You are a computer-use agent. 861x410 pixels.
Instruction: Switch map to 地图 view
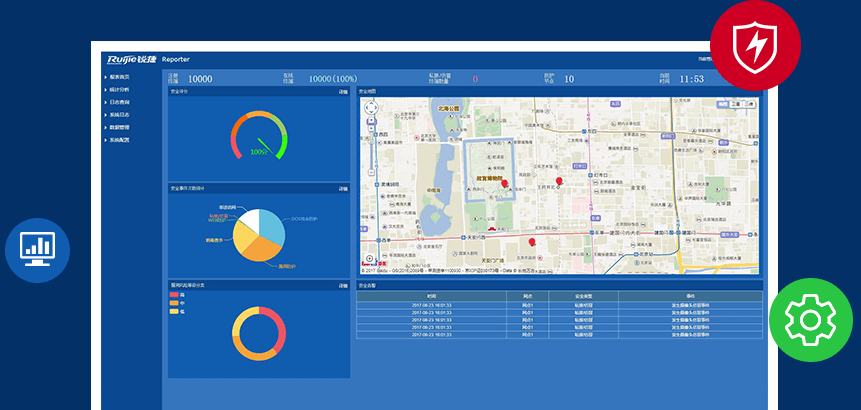coord(723,104)
